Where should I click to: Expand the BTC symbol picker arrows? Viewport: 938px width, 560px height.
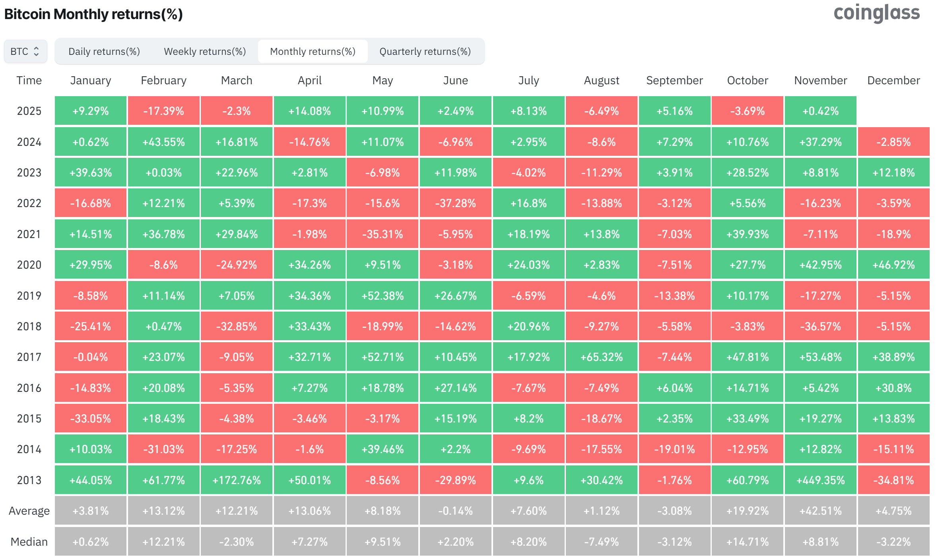(x=37, y=51)
